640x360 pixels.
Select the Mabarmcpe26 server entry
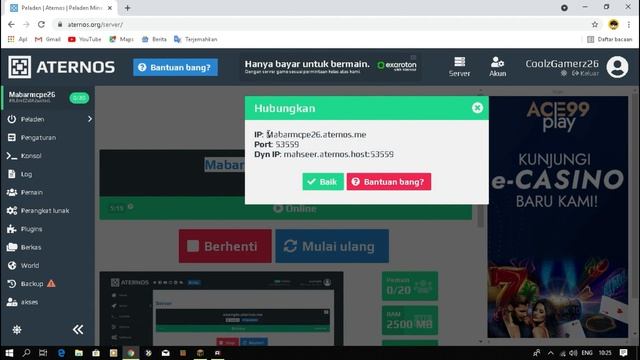(48, 98)
